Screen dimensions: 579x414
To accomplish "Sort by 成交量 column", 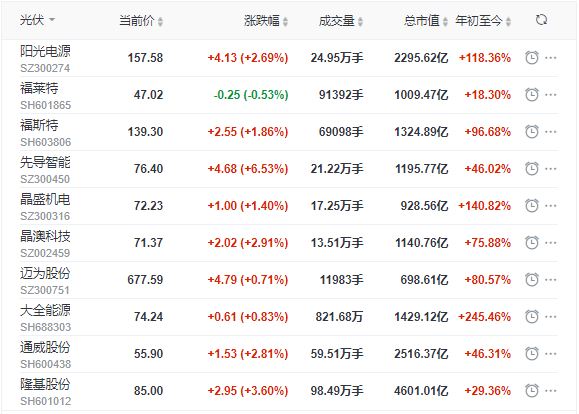I will [341, 21].
